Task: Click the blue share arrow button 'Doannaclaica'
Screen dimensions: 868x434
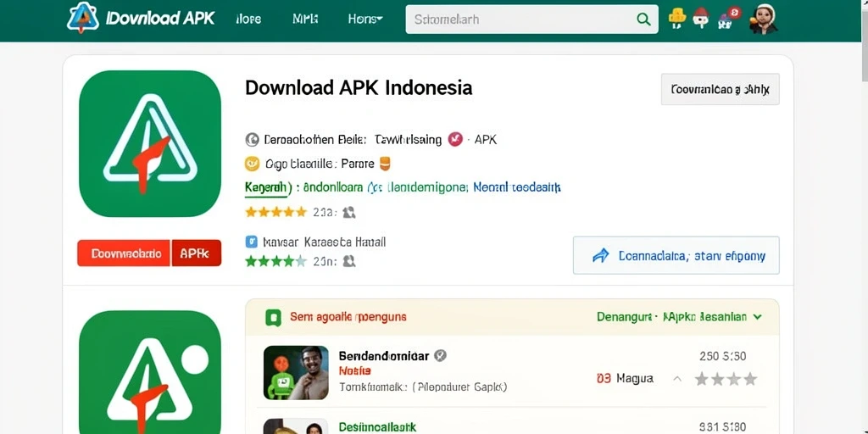Action: click(676, 255)
